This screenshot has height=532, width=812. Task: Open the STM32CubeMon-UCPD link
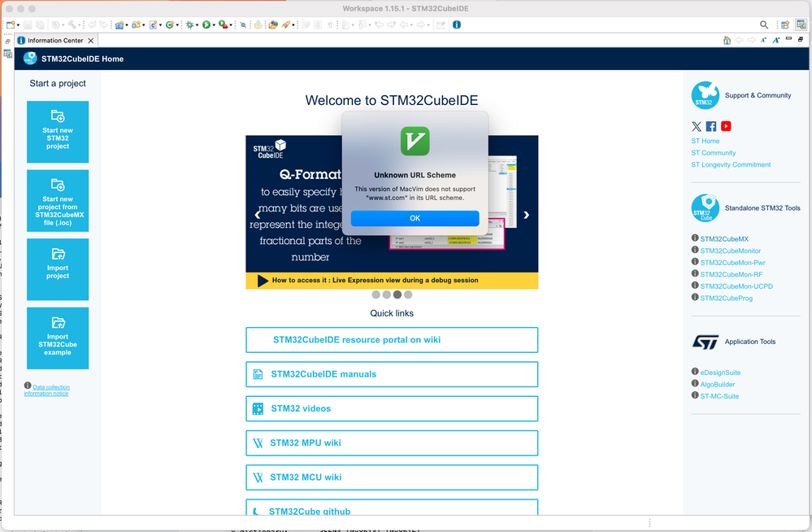(736, 286)
